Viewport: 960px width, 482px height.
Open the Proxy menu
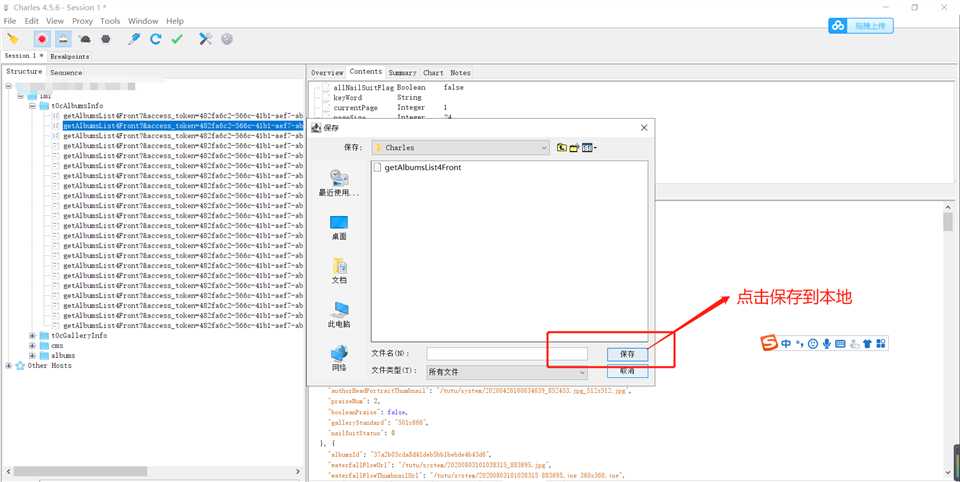tap(82, 21)
